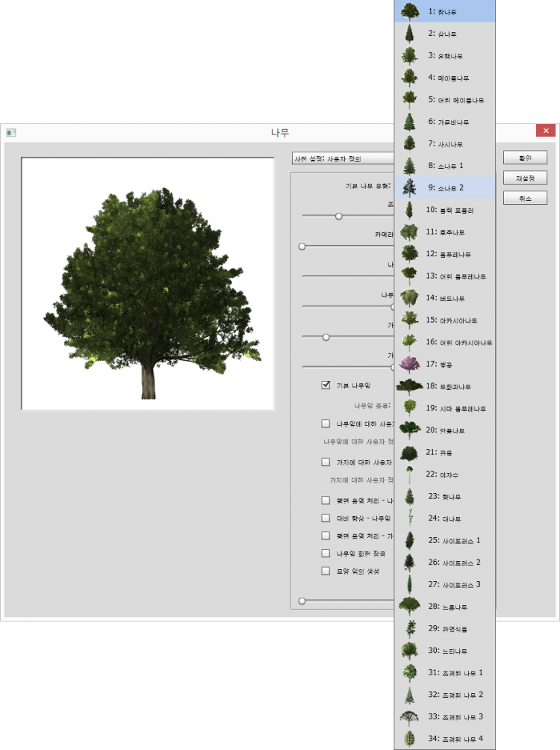Click the tree icon for item 28
The height and width of the screenshot is (750, 560).
408,606
